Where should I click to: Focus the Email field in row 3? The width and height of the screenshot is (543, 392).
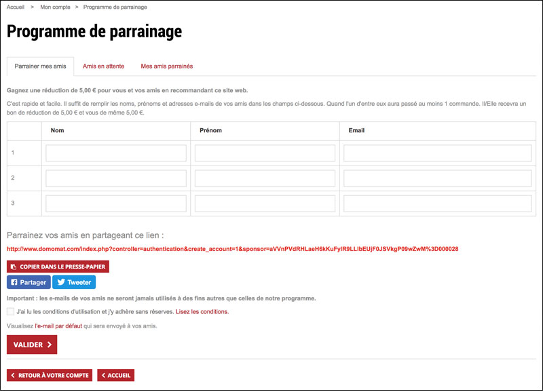point(437,203)
